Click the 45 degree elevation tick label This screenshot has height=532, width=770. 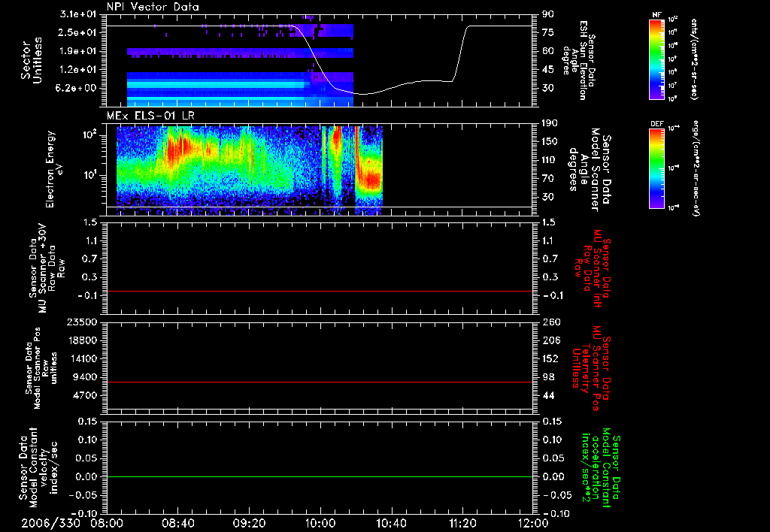pyautogui.click(x=548, y=70)
